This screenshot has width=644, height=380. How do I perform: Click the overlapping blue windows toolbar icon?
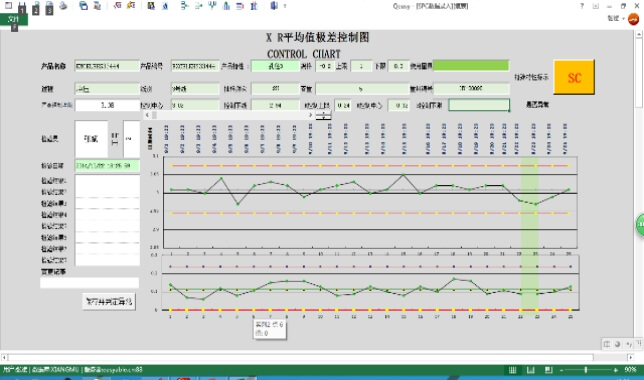[83, 6]
